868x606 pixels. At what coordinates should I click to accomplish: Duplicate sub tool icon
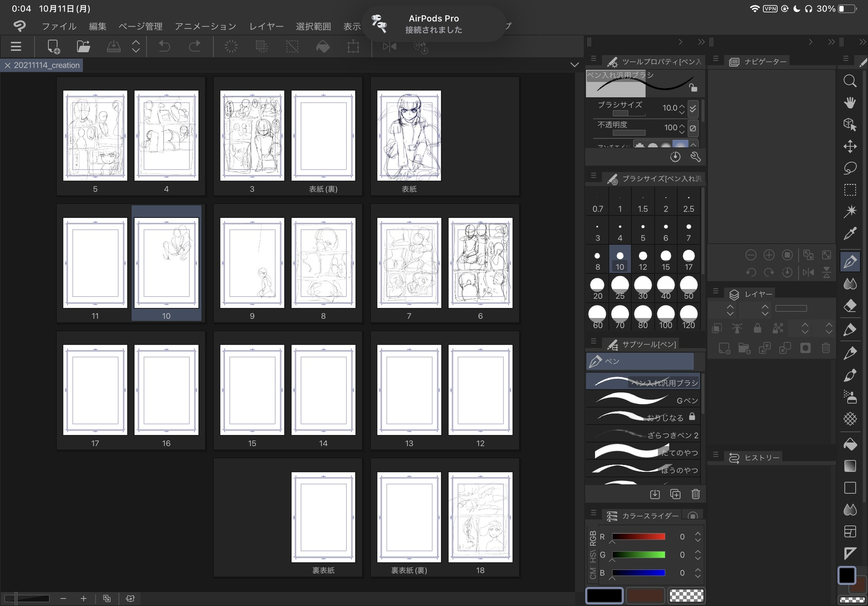click(x=675, y=494)
